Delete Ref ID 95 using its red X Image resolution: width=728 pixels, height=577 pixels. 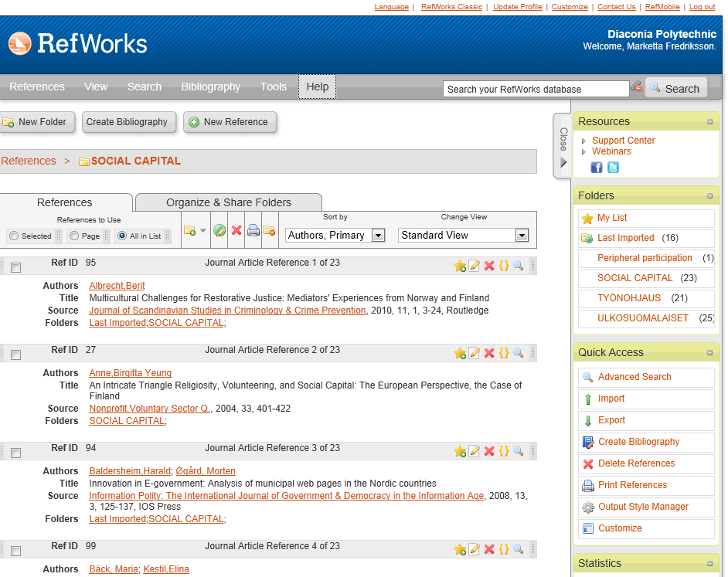[x=489, y=266]
